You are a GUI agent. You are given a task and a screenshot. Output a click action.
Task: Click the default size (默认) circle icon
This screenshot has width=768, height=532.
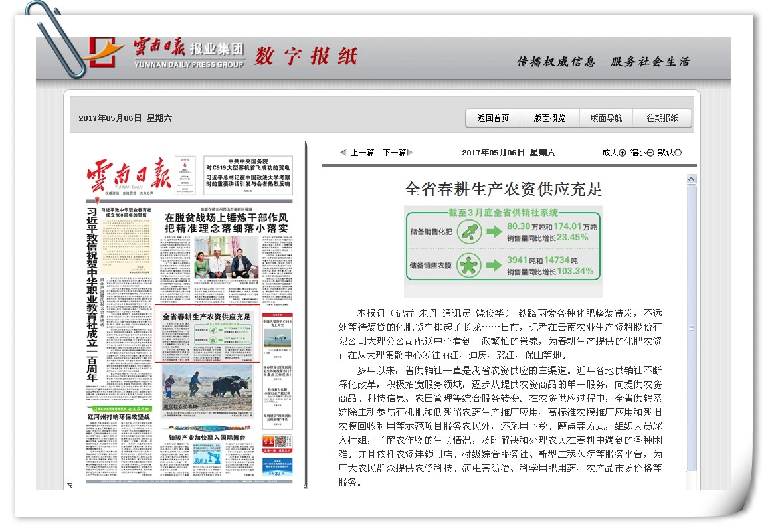coord(678,153)
